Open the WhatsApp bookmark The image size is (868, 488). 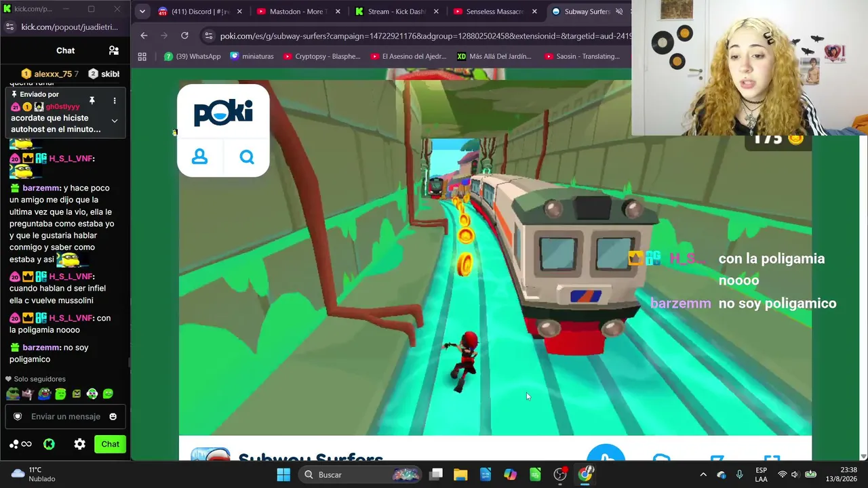tap(193, 56)
